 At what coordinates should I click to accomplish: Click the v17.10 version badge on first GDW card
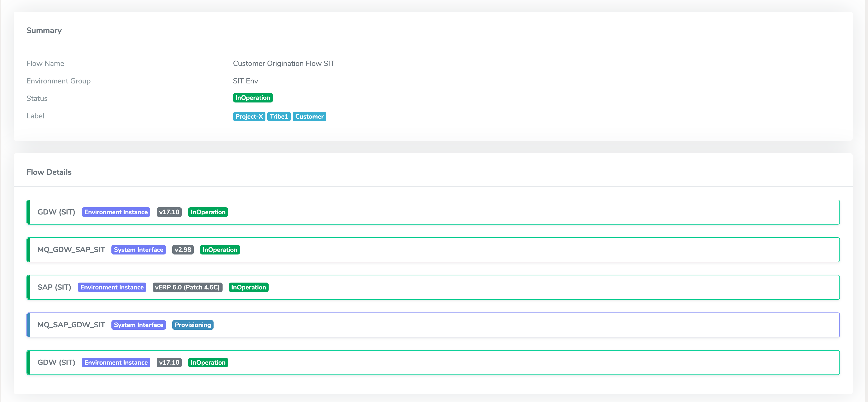[x=169, y=212]
